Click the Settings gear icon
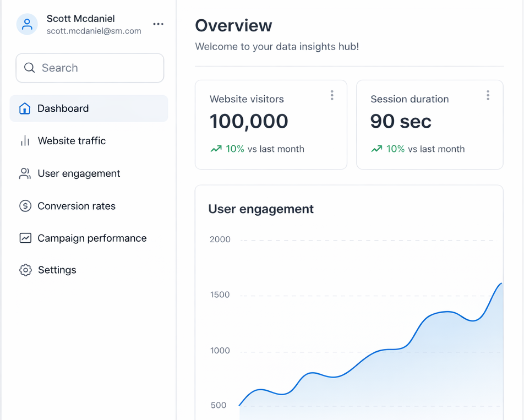The width and height of the screenshot is (524, 420). pyautogui.click(x=25, y=270)
